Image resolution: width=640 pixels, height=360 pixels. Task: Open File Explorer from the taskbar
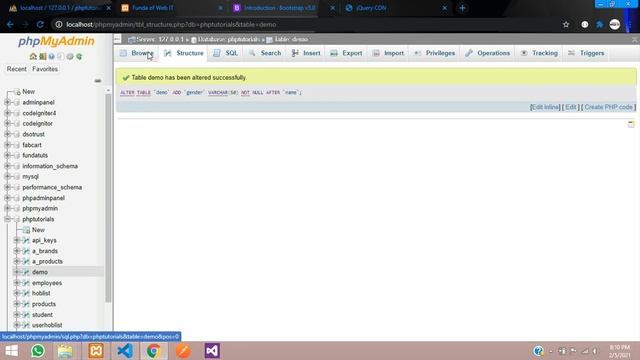pos(65,351)
